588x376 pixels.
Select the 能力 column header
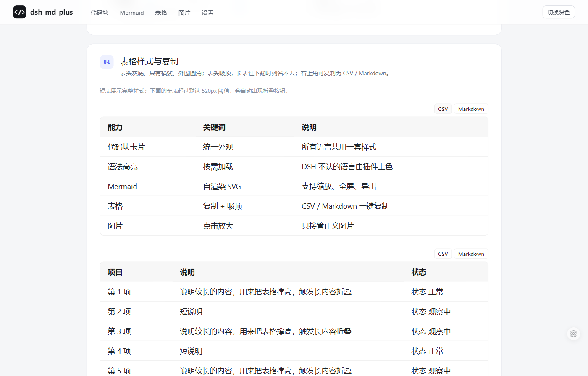tap(148, 127)
